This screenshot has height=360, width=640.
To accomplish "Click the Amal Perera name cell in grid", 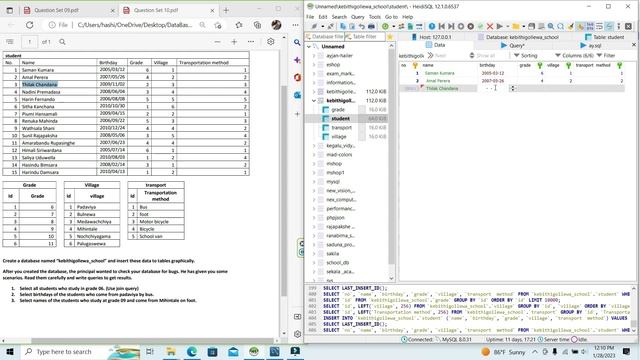I will click(450, 81).
